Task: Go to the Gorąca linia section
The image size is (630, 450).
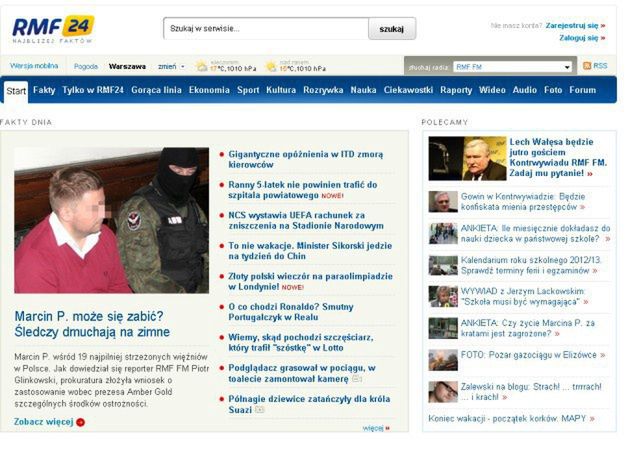Action: pyautogui.click(x=156, y=90)
